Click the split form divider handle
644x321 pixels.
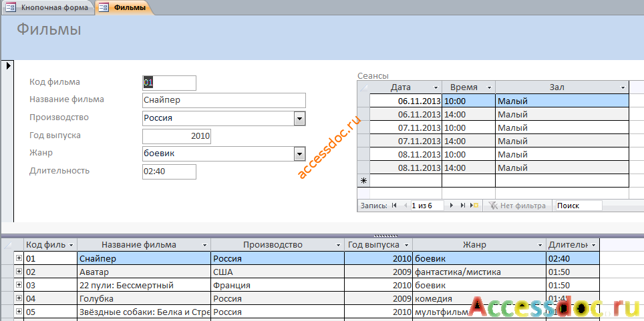(385, 236)
